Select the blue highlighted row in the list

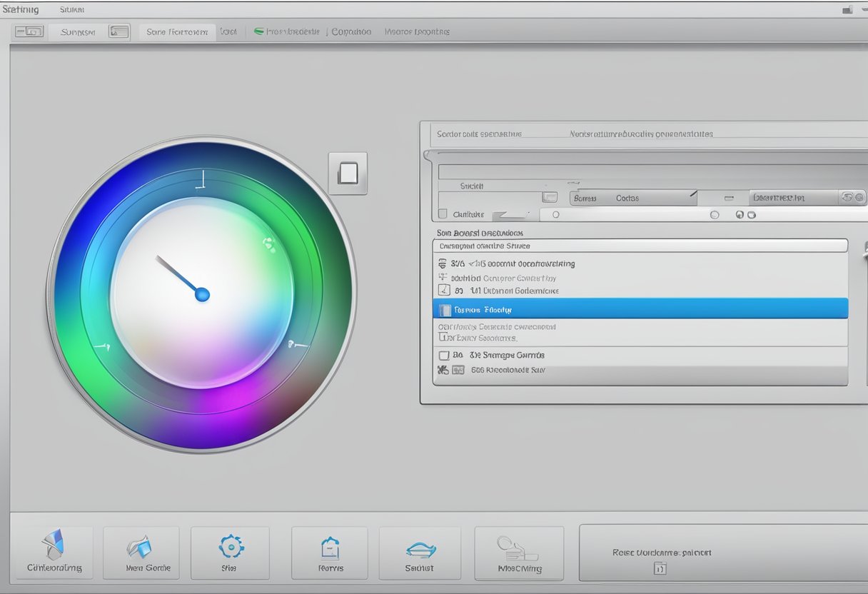640,309
